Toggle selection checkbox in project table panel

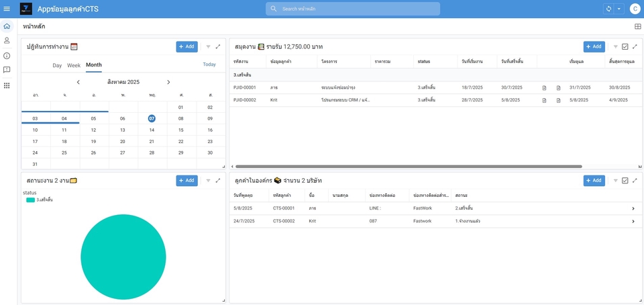tap(625, 46)
